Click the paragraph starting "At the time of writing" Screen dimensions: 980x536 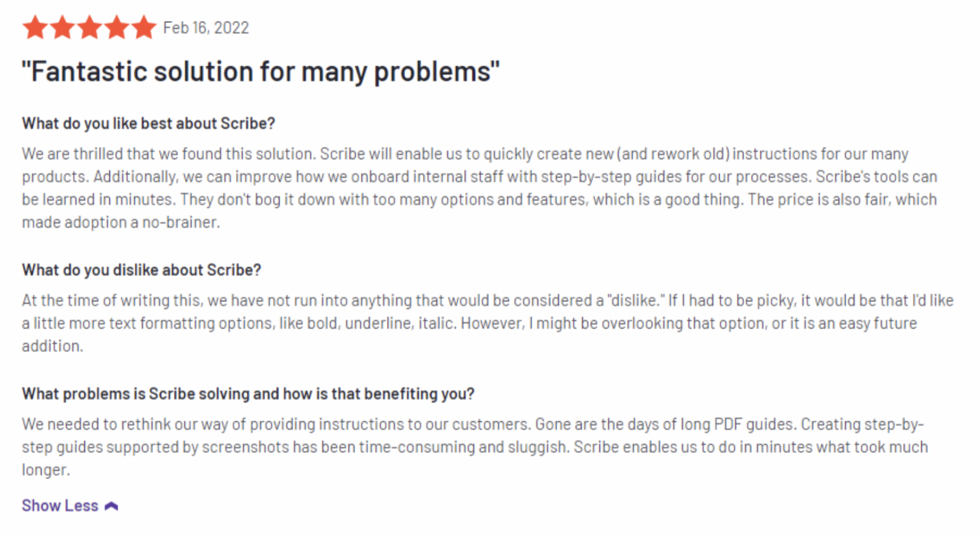click(x=487, y=323)
